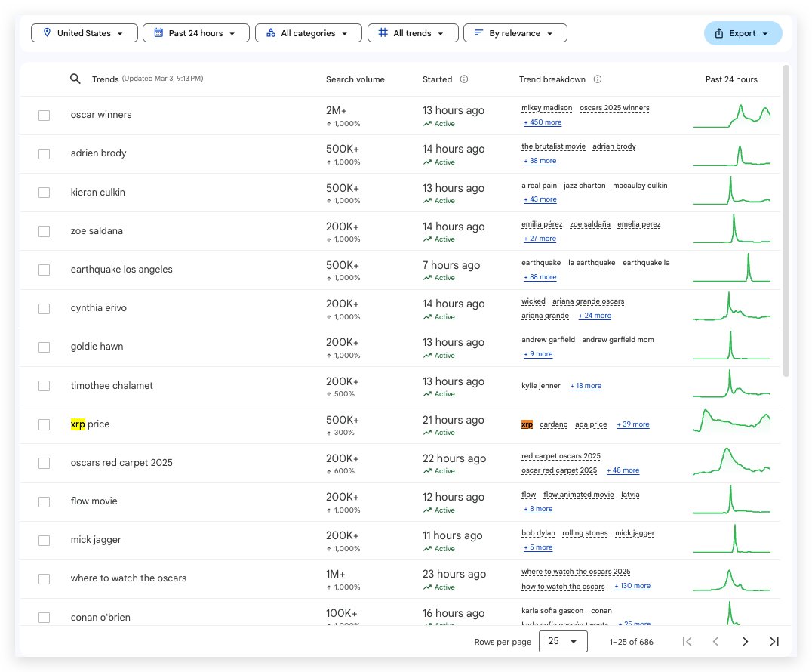Click the share icon in Export button

[x=718, y=33]
